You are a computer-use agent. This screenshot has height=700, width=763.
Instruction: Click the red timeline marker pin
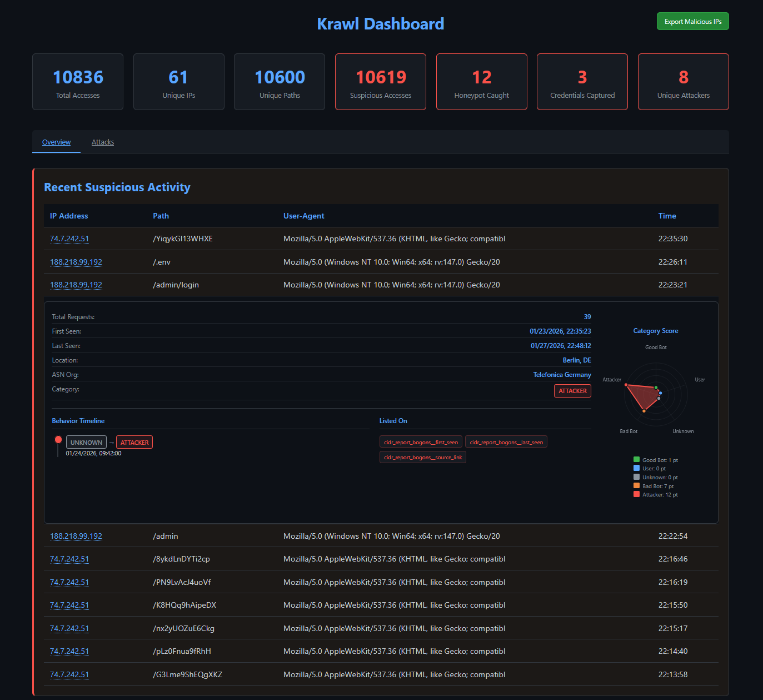click(x=58, y=438)
